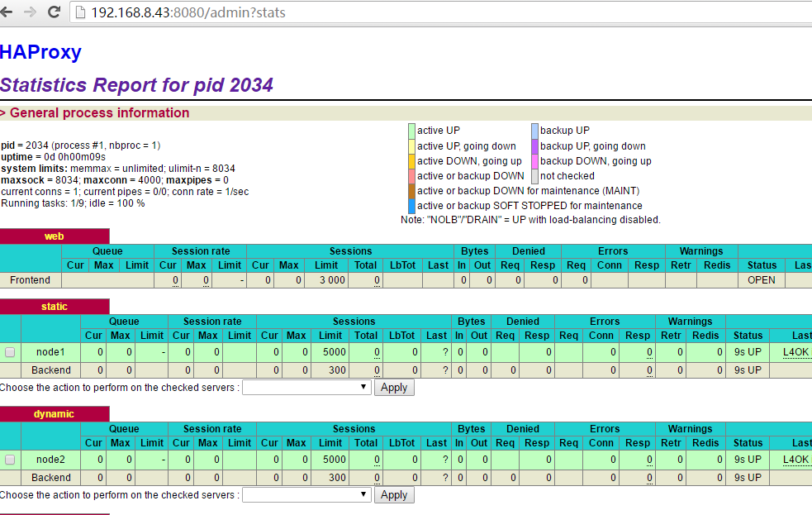Reload the HAProxy stats page
The image size is (812, 515).
pyautogui.click(x=54, y=12)
